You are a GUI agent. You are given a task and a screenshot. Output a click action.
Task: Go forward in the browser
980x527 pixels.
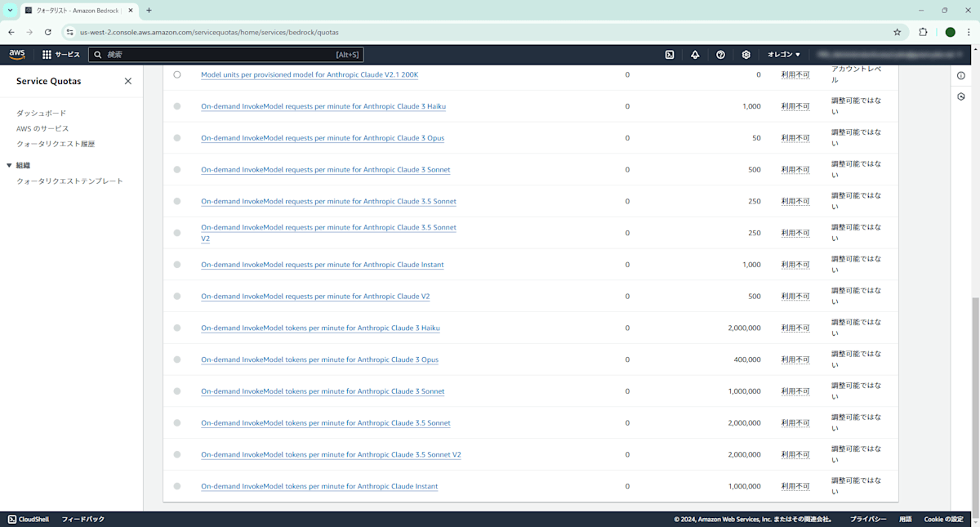coord(29,32)
